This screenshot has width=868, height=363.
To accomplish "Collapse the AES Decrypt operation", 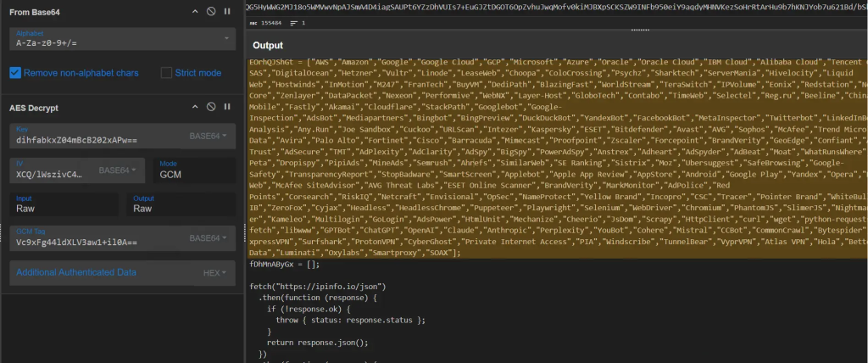I will click(x=195, y=106).
